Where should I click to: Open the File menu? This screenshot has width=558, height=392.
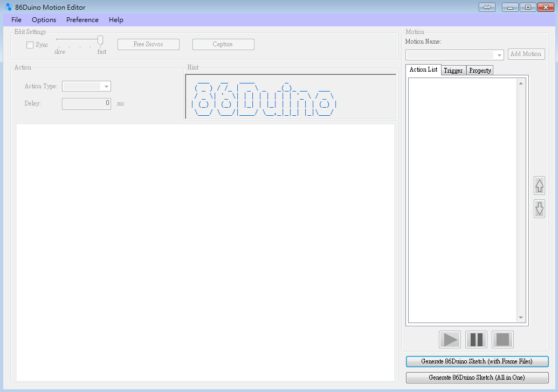[x=16, y=20]
